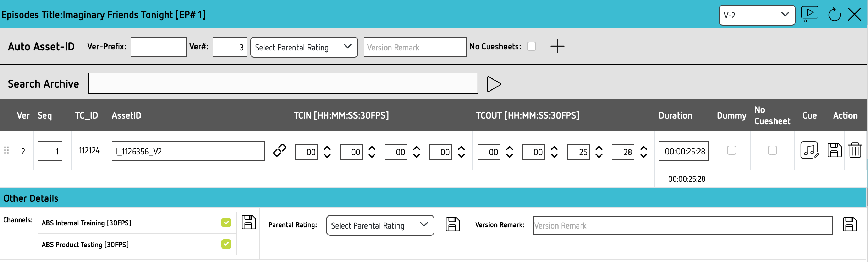Increment the TCOUT seconds value 25
Viewport: 868px width, 262px height.
click(x=599, y=148)
